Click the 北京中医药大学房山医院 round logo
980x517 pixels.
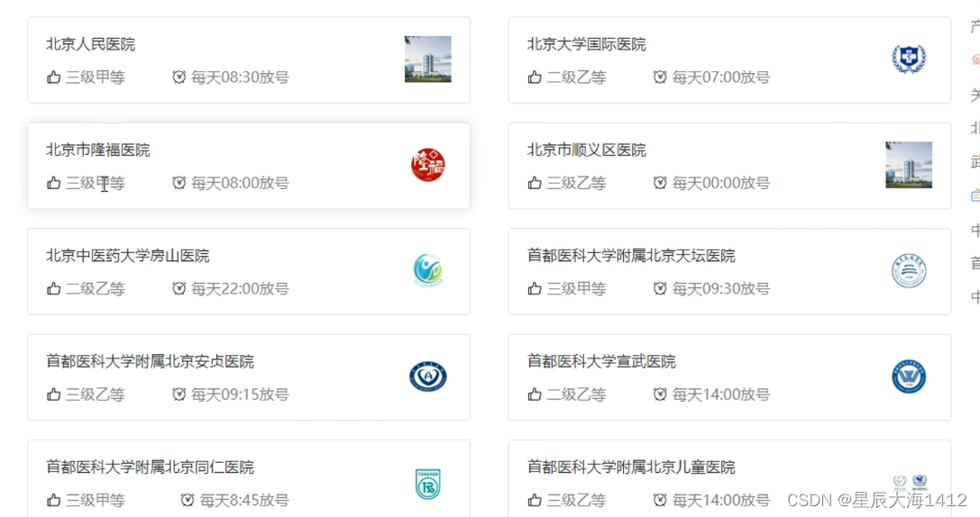pyautogui.click(x=428, y=270)
